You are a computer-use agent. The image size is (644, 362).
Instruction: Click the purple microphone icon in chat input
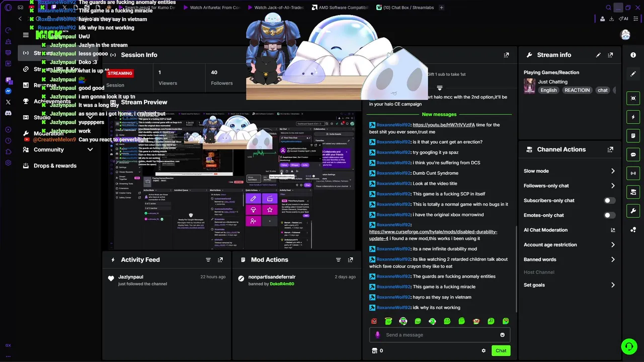pos(378,335)
